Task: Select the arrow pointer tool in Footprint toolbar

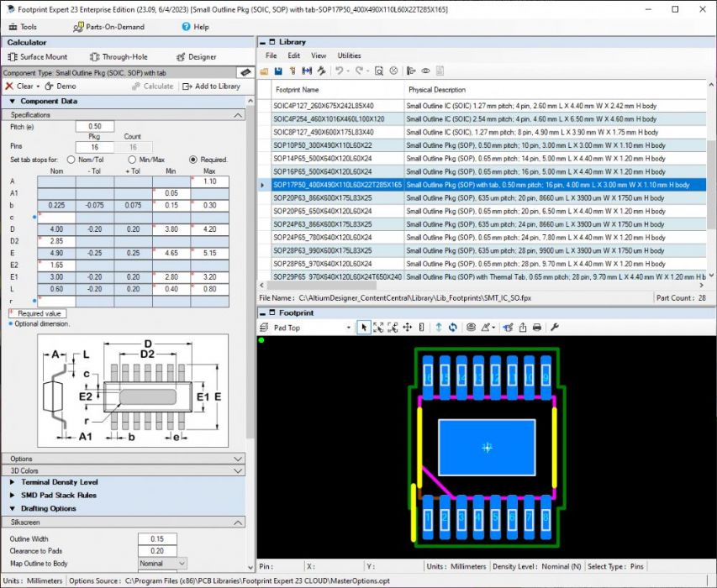Action: point(363,327)
